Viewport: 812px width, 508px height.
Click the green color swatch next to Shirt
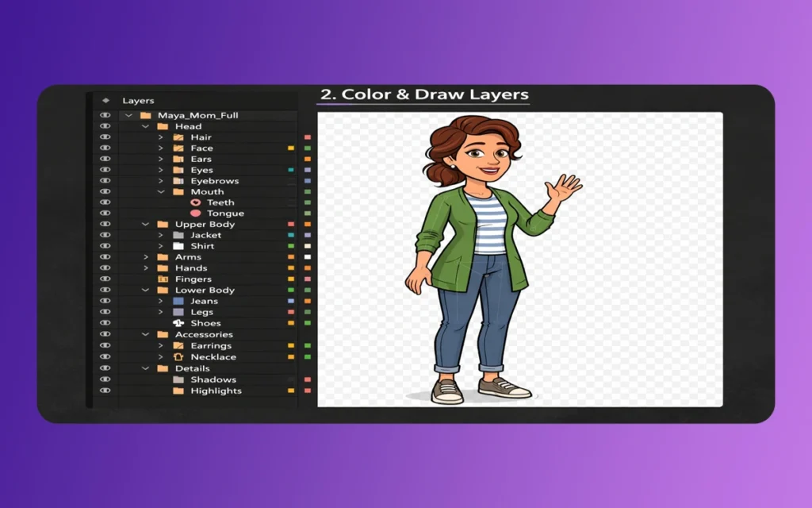click(x=289, y=246)
